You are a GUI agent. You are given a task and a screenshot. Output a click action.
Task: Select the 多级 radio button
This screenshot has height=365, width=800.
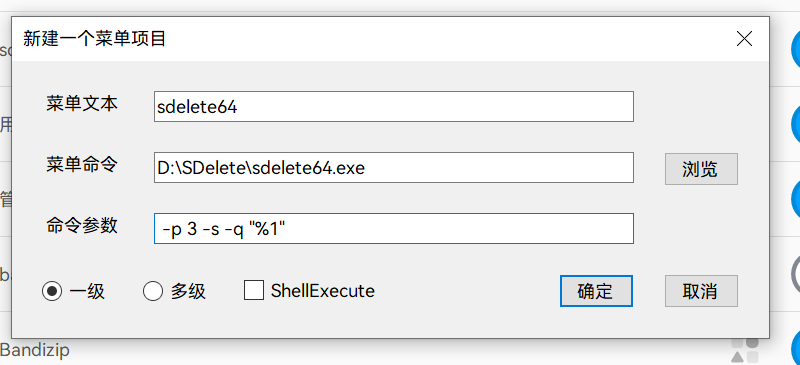point(153,291)
